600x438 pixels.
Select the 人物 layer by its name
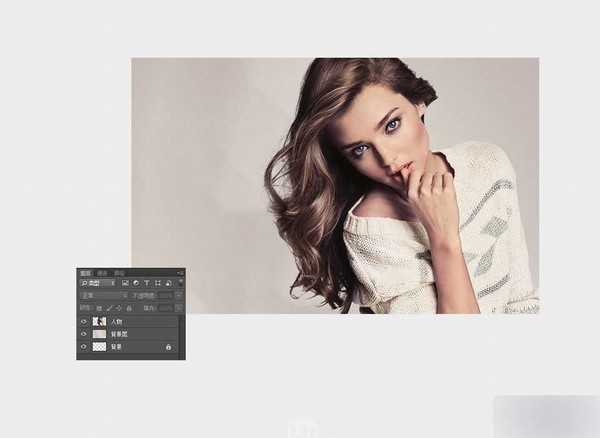tap(116, 321)
